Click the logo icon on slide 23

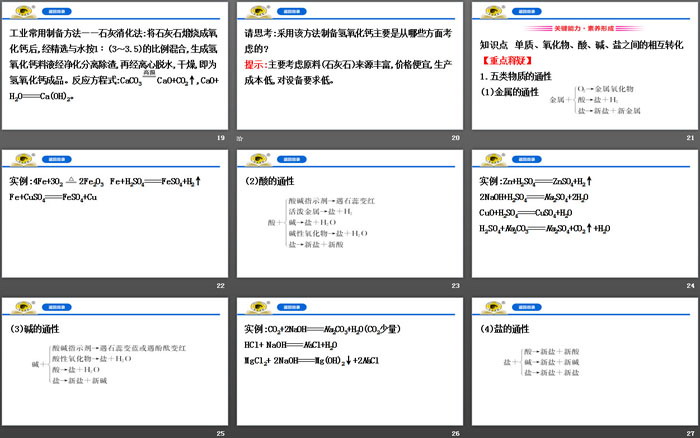point(255,159)
